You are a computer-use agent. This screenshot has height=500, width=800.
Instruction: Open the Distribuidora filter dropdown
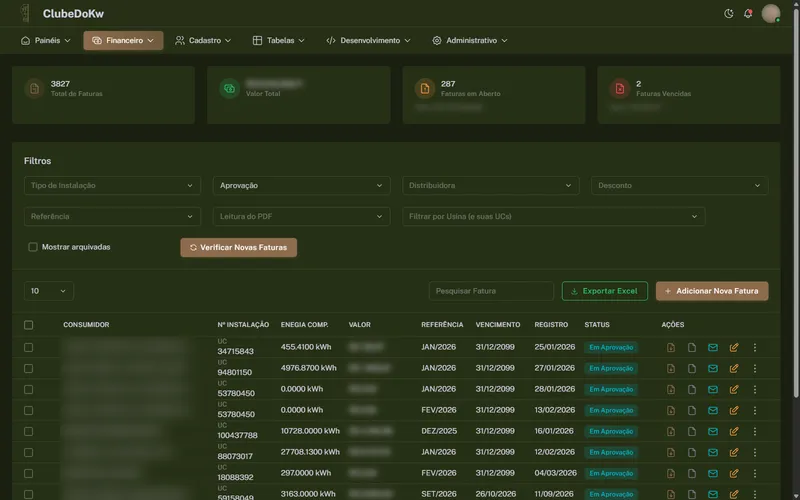[491, 186]
